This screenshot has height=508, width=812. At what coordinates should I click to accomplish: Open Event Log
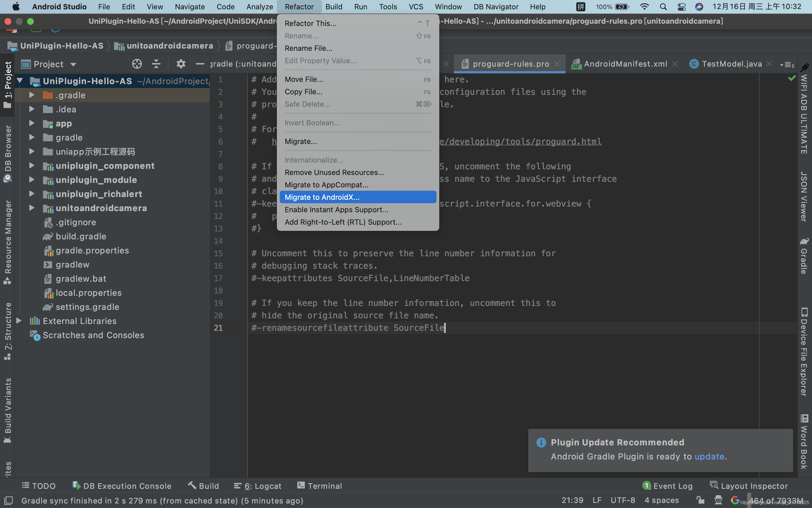[667, 486]
